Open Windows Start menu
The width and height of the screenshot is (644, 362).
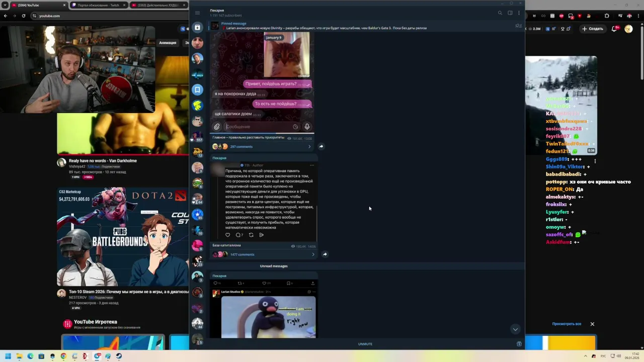(x=8, y=356)
